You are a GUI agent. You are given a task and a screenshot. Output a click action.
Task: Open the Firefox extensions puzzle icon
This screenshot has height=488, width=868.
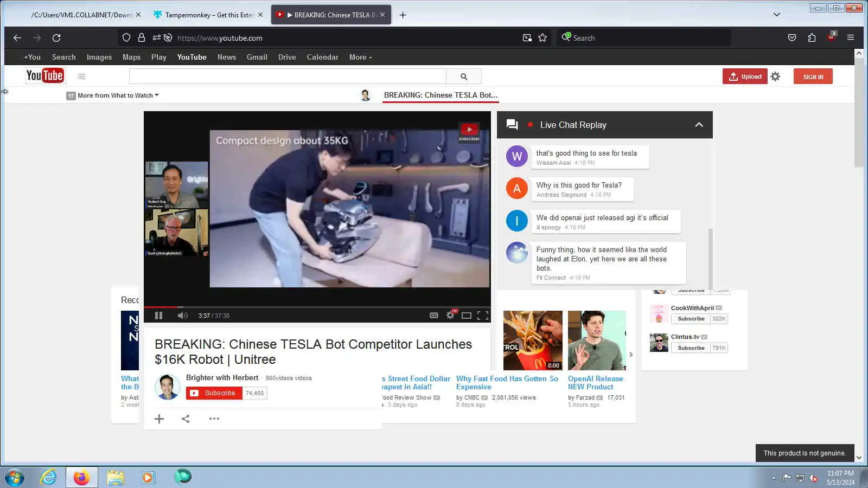pyautogui.click(x=812, y=38)
